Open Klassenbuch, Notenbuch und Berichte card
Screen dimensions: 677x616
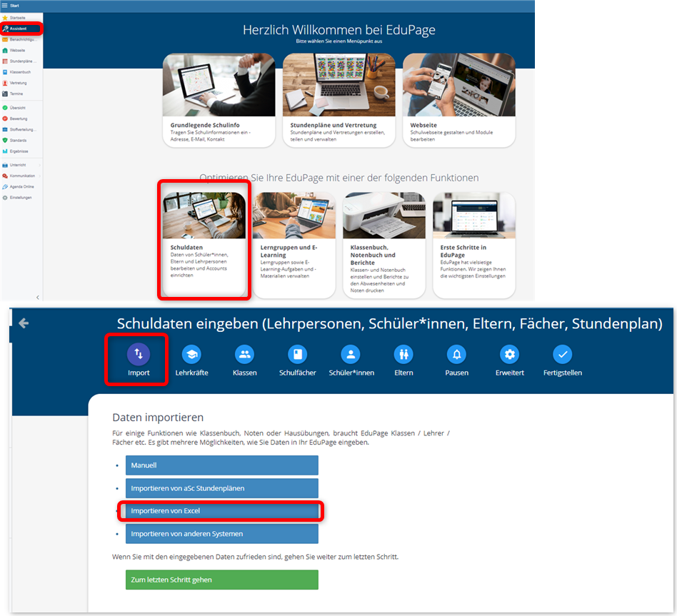pyautogui.click(x=384, y=245)
